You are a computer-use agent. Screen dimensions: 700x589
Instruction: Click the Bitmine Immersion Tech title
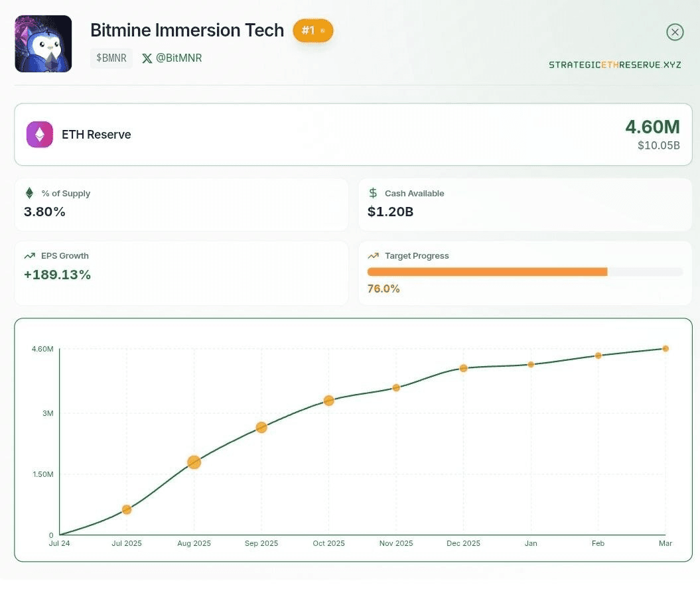tap(187, 31)
